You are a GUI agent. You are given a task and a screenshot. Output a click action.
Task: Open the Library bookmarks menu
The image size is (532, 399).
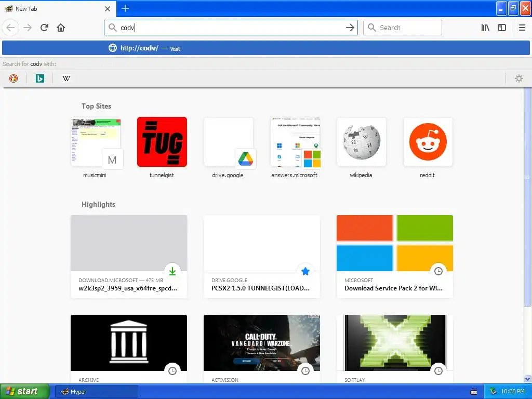click(485, 28)
